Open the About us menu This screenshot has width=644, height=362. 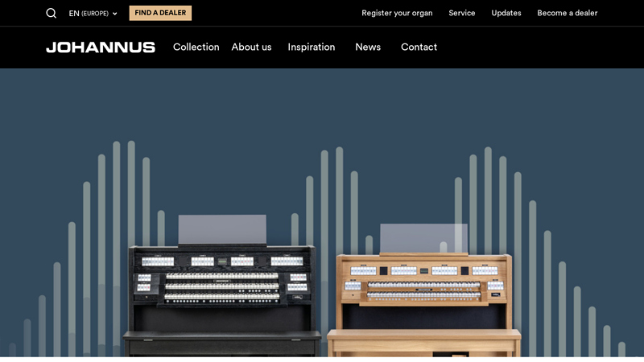[251, 47]
